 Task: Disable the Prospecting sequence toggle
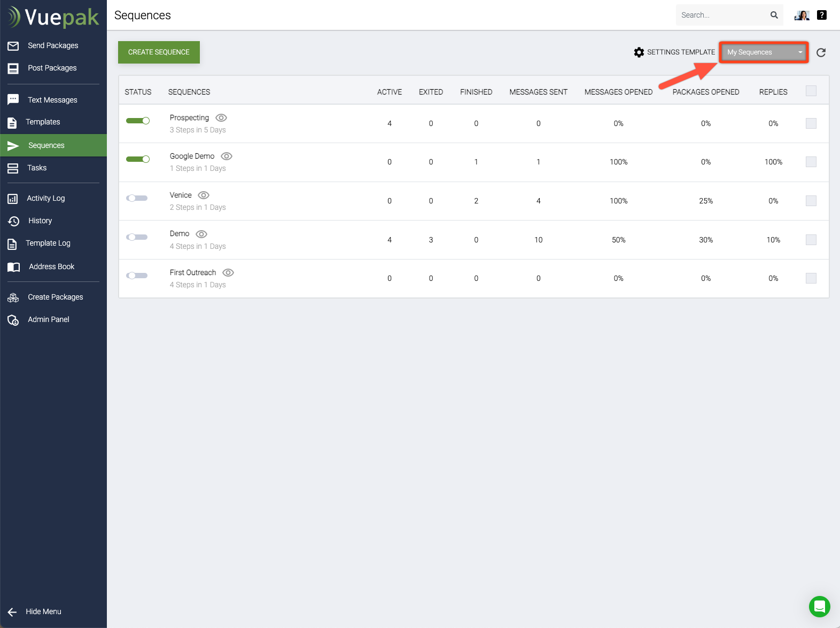click(138, 121)
